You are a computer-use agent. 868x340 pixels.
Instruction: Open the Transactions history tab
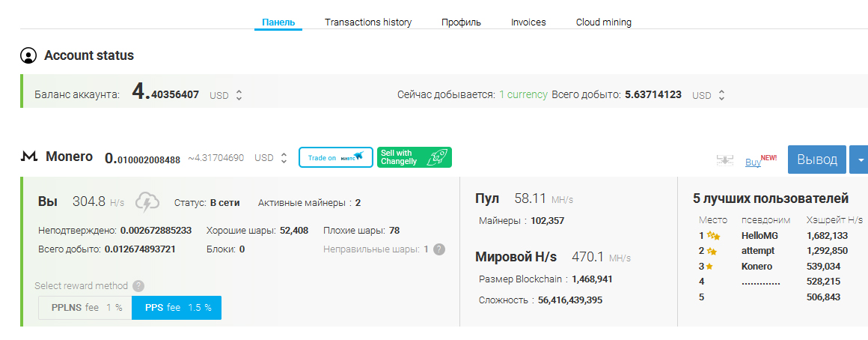[x=368, y=22]
